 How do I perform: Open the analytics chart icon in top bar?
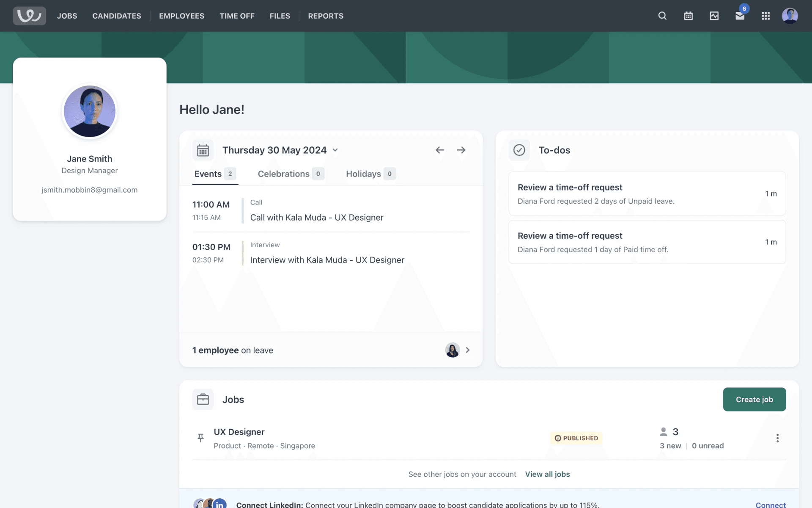click(714, 16)
